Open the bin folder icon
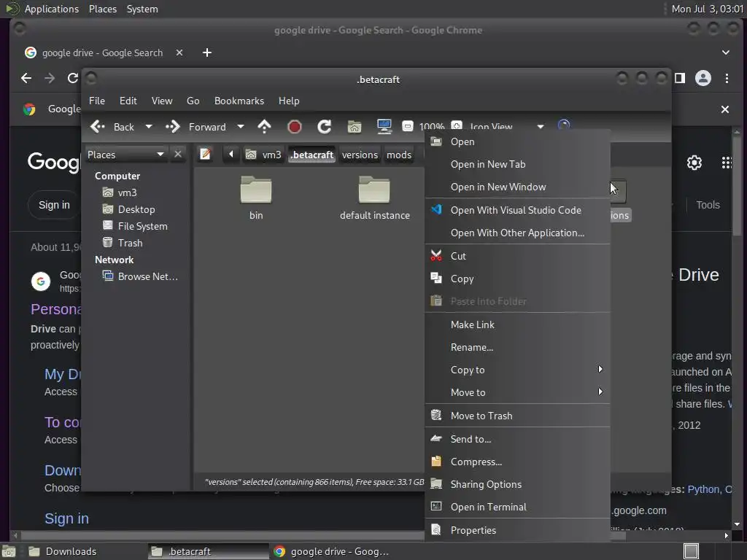747x560 pixels. [256, 190]
